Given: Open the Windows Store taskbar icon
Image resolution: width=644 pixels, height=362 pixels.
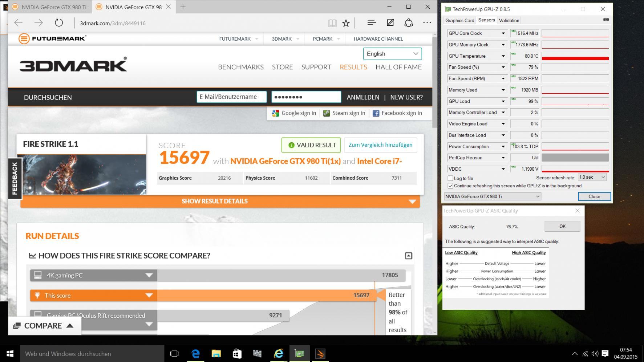Looking at the screenshot, I should point(237,354).
